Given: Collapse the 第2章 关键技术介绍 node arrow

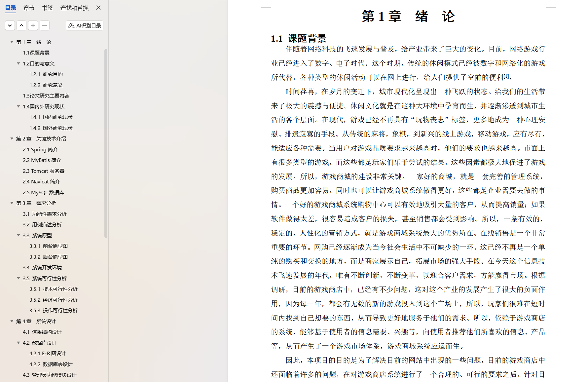Looking at the screenshot, I should 12,138.
